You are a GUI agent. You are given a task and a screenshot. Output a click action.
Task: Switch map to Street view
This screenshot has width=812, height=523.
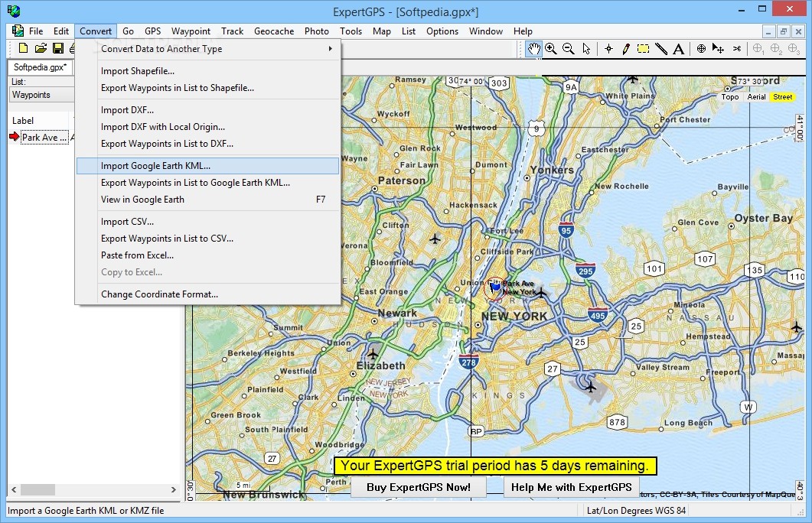pyautogui.click(x=782, y=97)
